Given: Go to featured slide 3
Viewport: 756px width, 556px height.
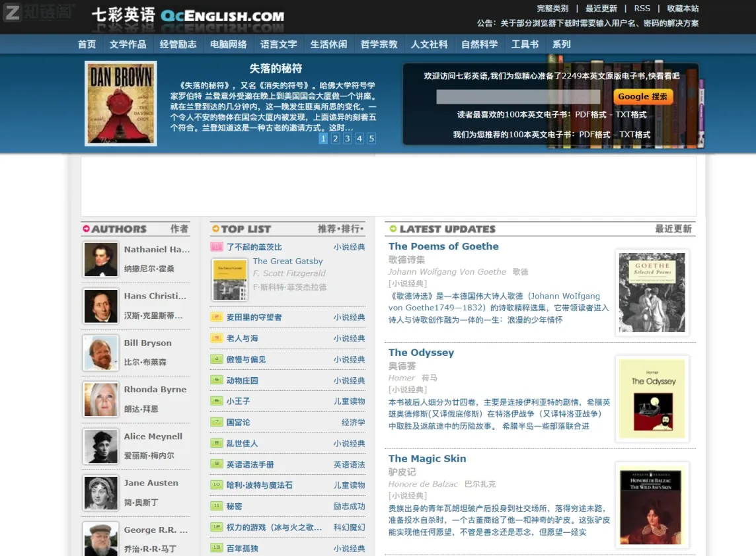Looking at the screenshot, I should click(347, 139).
